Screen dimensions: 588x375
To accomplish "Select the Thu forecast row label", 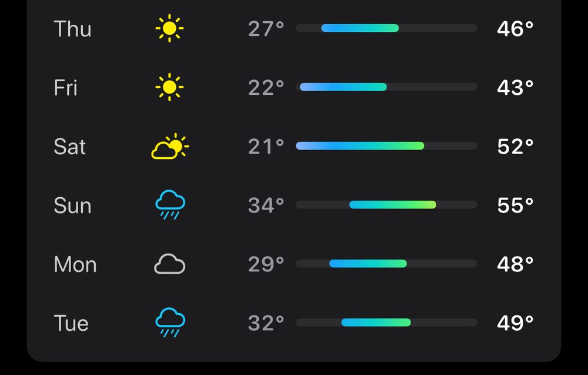I will point(73,28).
